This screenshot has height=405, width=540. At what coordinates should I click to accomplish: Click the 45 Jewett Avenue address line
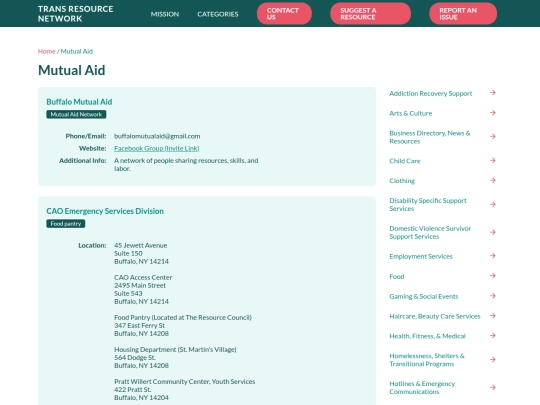141,245
